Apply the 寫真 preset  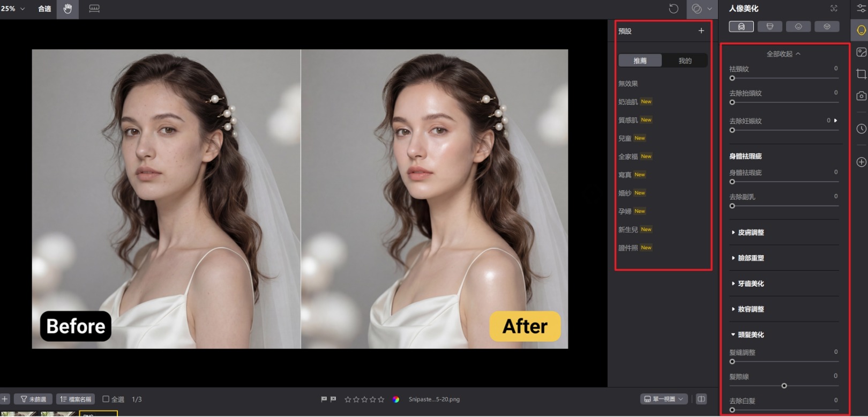625,175
